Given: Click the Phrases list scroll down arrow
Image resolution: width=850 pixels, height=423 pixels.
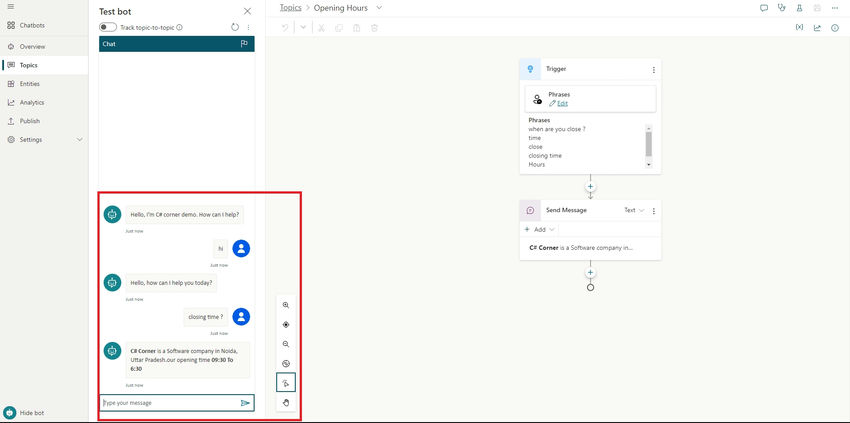Looking at the screenshot, I should [x=648, y=164].
